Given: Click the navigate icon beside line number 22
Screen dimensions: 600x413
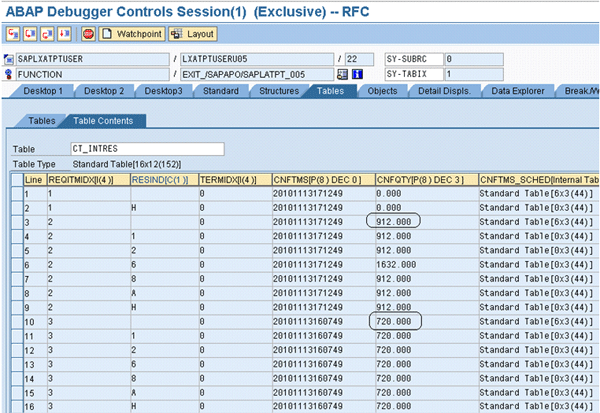Looking at the screenshot, I should click(342, 74).
